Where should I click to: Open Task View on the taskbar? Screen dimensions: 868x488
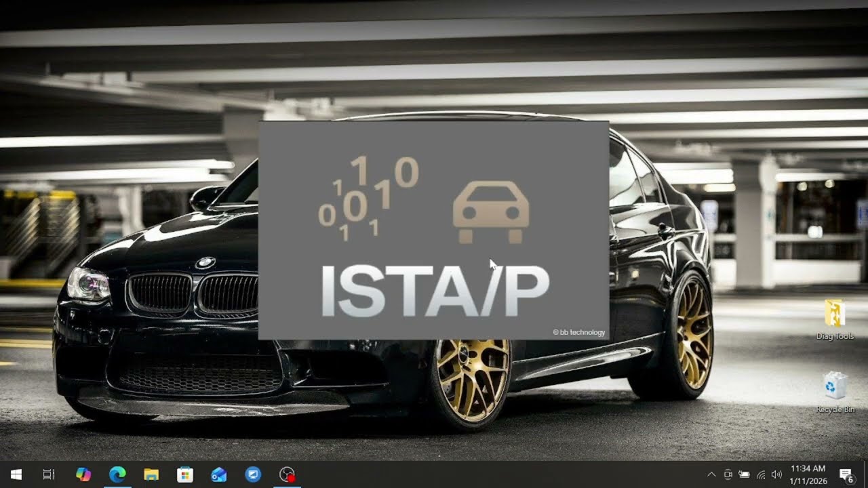coord(49,474)
